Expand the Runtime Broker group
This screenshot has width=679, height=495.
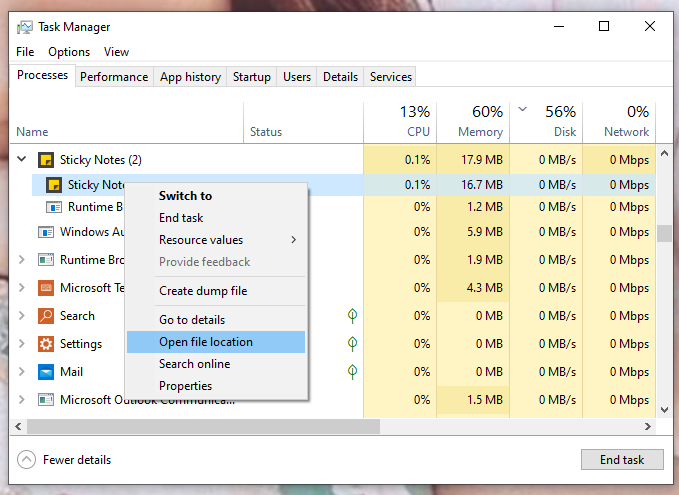coord(22,259)
